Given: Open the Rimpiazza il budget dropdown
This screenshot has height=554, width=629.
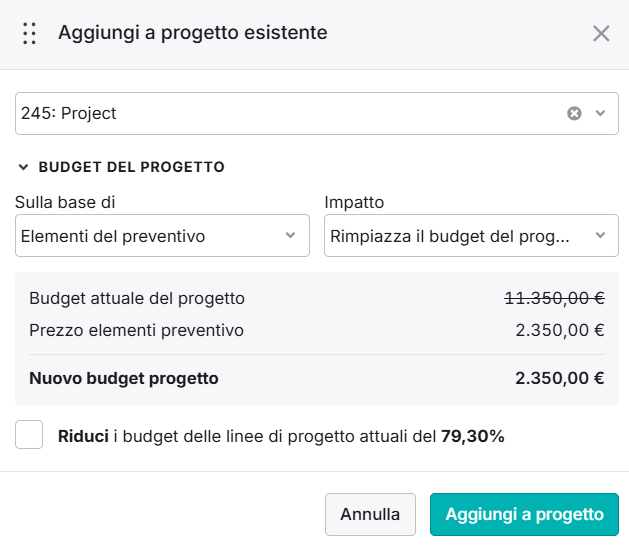Looking at the screenshot, I should (471, 235).
